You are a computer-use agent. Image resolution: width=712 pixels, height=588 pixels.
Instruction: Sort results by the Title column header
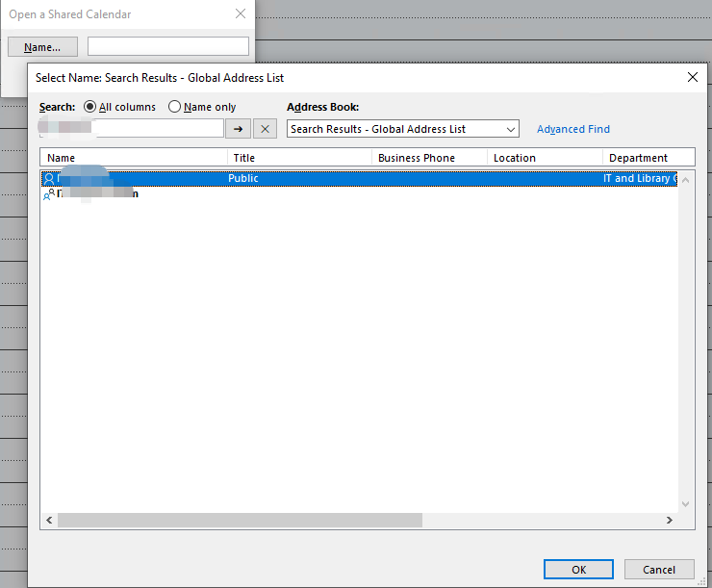(299, 158)
